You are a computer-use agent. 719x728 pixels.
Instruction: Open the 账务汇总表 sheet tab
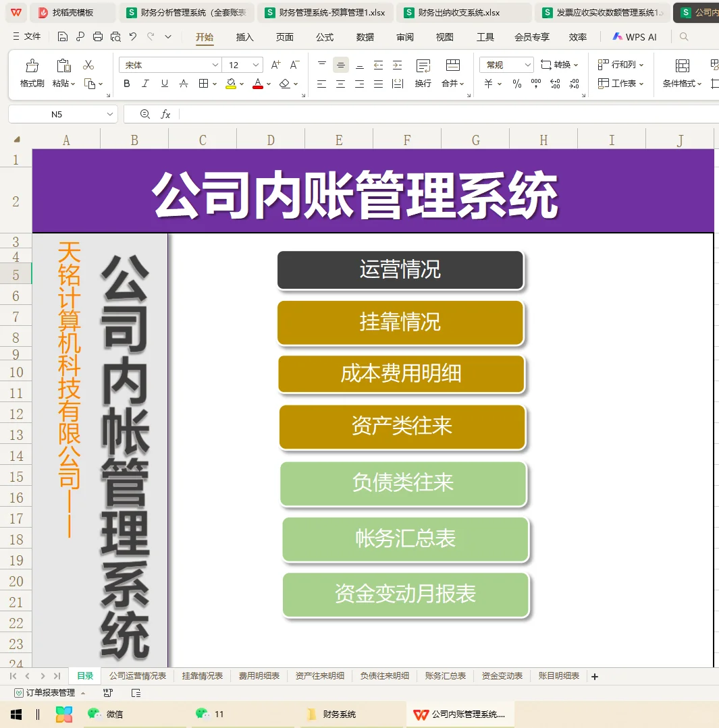446,675
